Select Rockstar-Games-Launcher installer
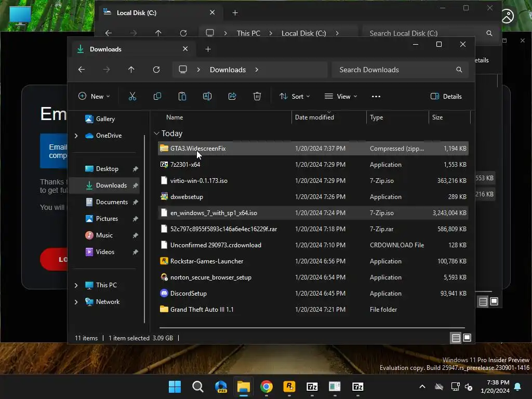 click(313, 261)
